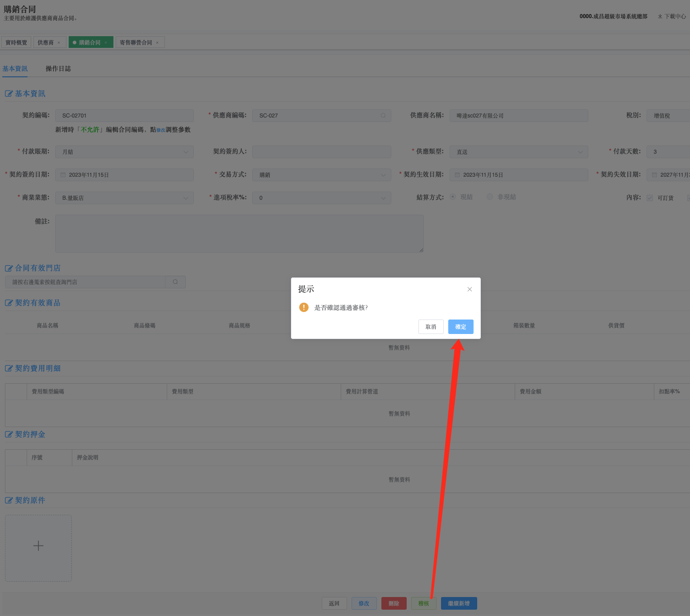Click the edit icon beside 契約費用明細 heading
The width and height of the screenshot is (690, 616).
point(9,368)
